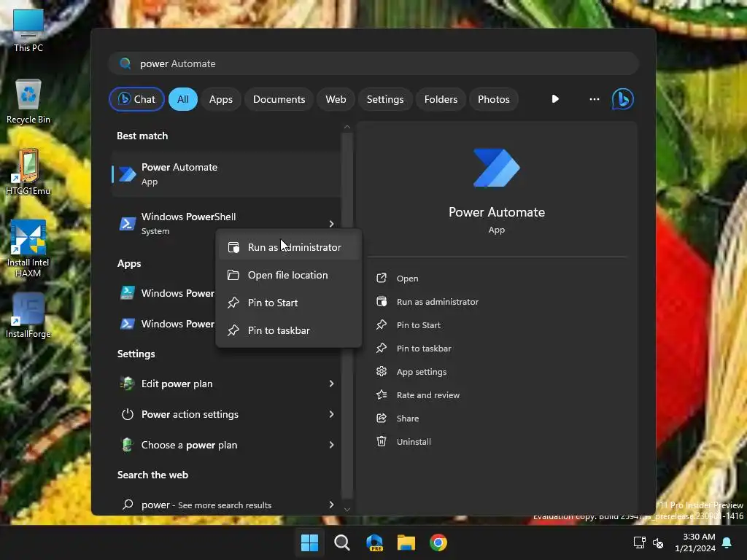747x560 pixels.
Task: Select the Power Automate best match result
Action: coord(226,174)
